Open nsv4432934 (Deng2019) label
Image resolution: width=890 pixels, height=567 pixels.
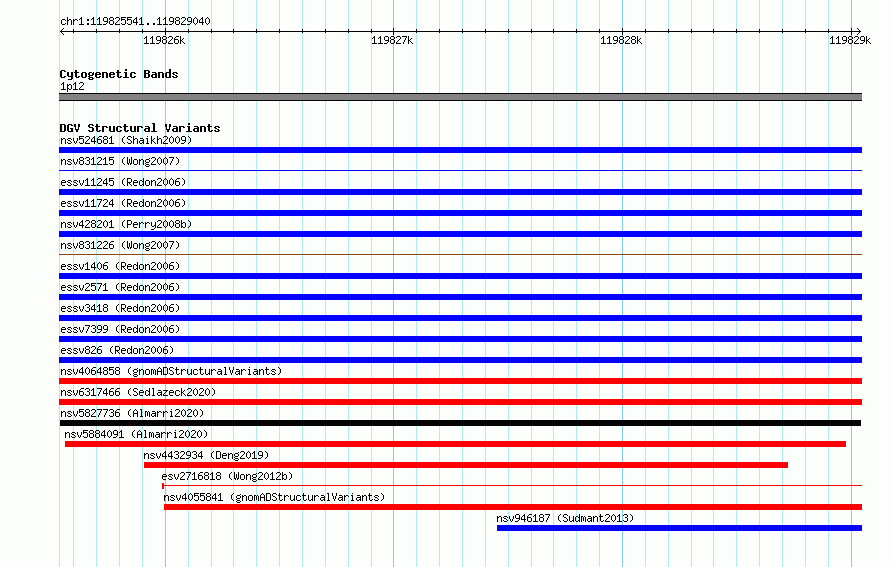pyautogui.click(x=206, y=455)
